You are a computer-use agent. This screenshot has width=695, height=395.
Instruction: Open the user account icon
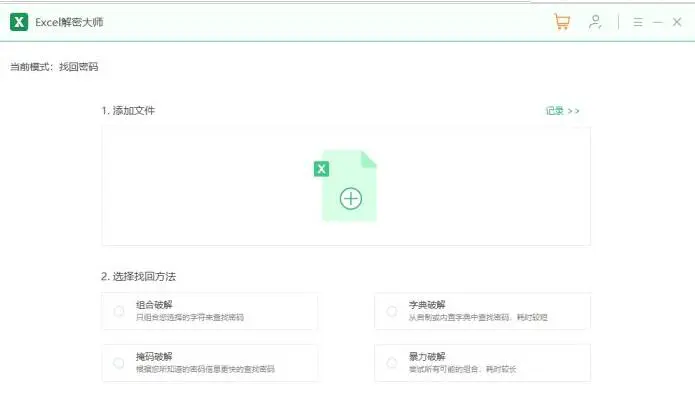point(595,22)
